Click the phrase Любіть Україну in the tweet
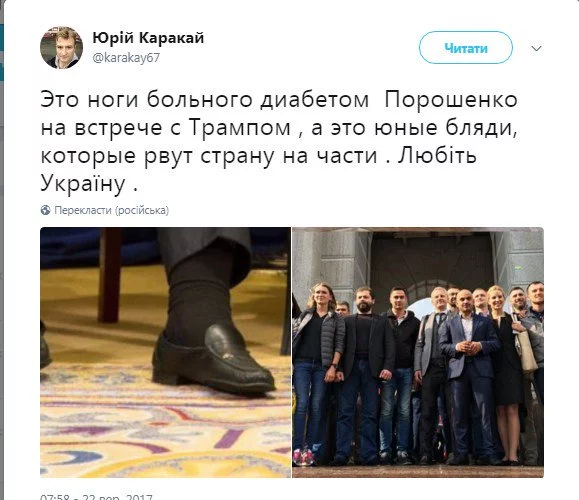This screenshot has height=500, width=579. (258, 169)
